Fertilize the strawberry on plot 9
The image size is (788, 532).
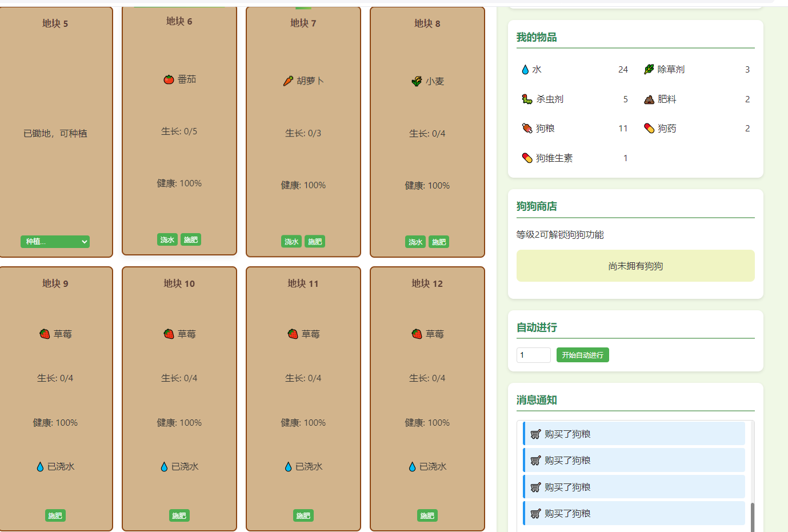(55, 516)
